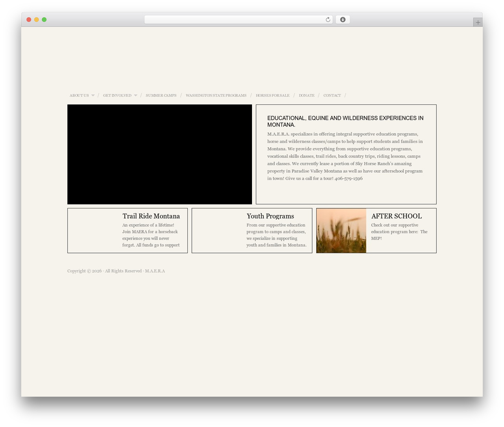Go to Summer Camps page
504x427 pixels.
[161, 95]
